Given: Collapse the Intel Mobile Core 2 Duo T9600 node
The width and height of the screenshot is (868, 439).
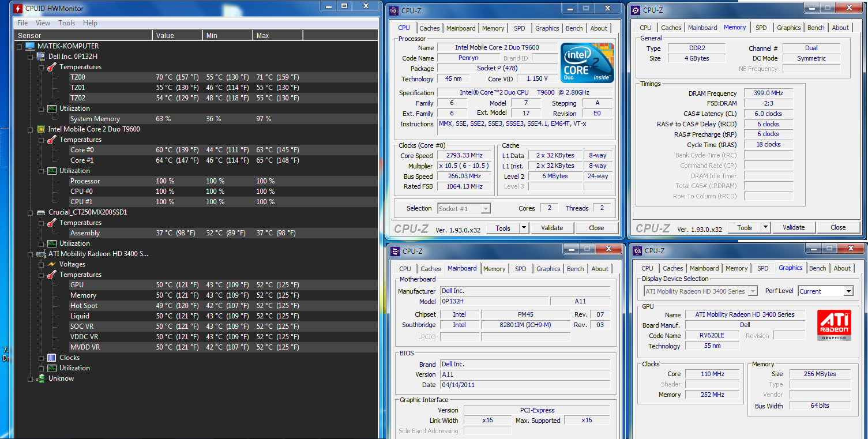Looking at the screenshot, I should pyautogui.click(x=31, y=129).
